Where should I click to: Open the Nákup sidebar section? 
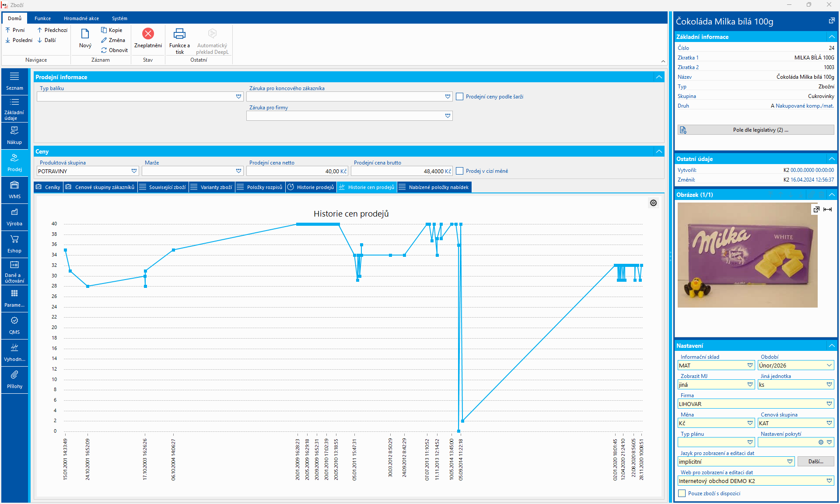14,136
